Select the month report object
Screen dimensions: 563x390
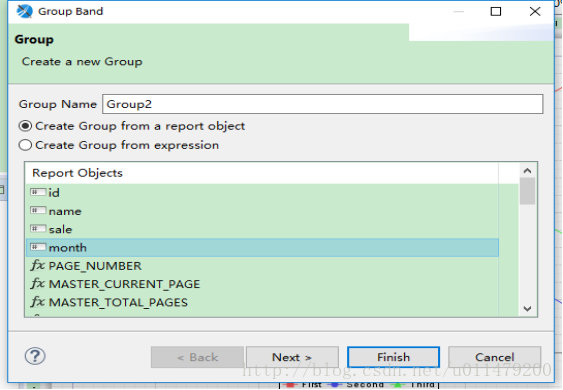[262, 247]
